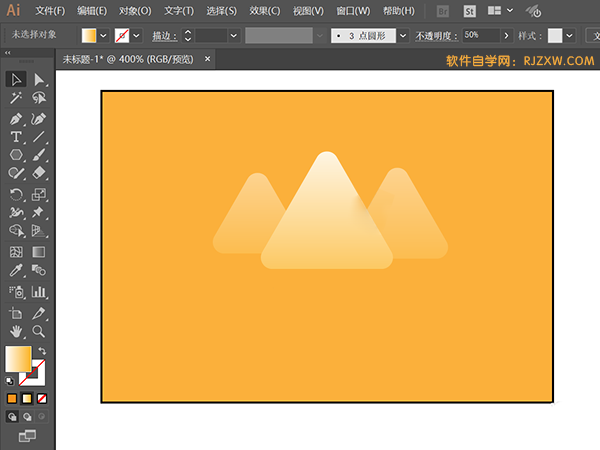
Task: Select the Eyedropper tool
Action: click(x=16, y=270)
